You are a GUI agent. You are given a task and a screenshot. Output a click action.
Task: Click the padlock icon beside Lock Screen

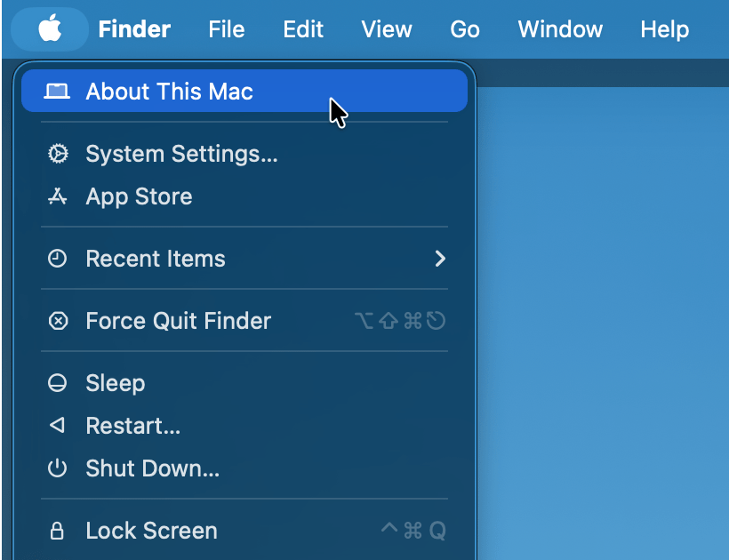click(x=57, y=531)
